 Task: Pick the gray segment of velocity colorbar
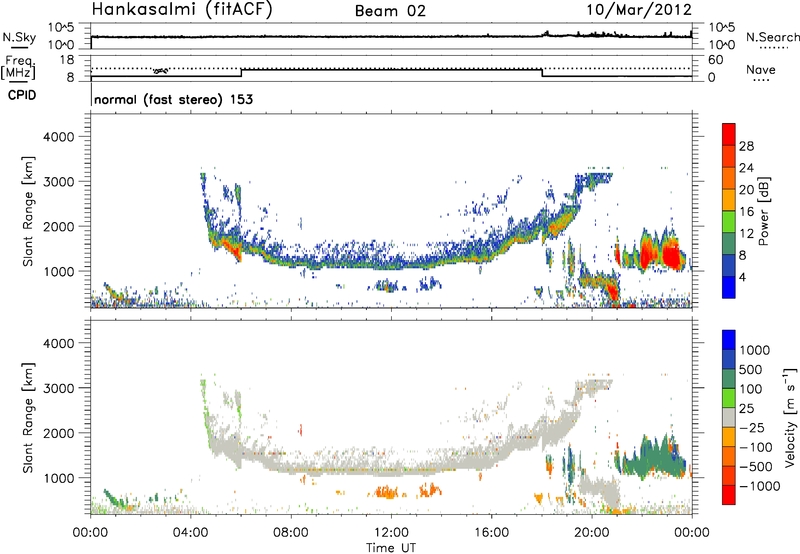[x=729, y=417]
